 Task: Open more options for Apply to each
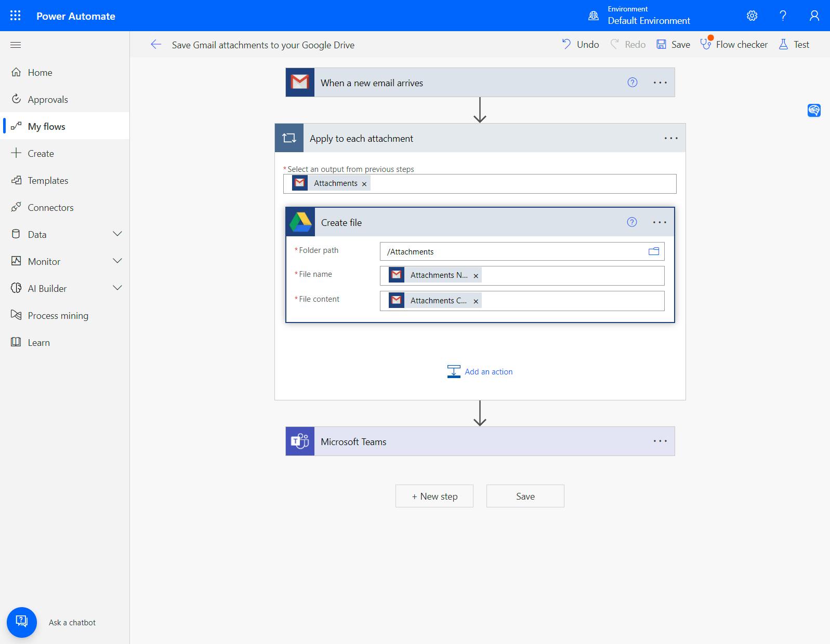pyautogui.click(x=671, y=138)
